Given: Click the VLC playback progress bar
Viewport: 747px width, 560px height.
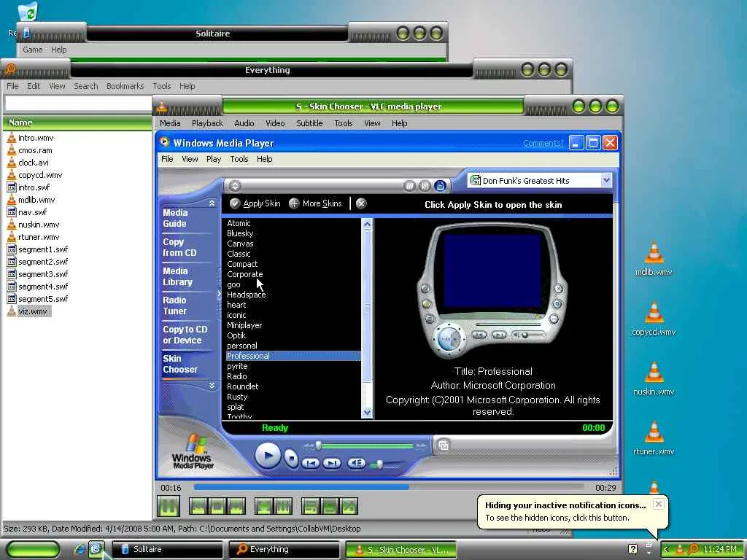Looking at the screenshot, I should coord(389,487).
